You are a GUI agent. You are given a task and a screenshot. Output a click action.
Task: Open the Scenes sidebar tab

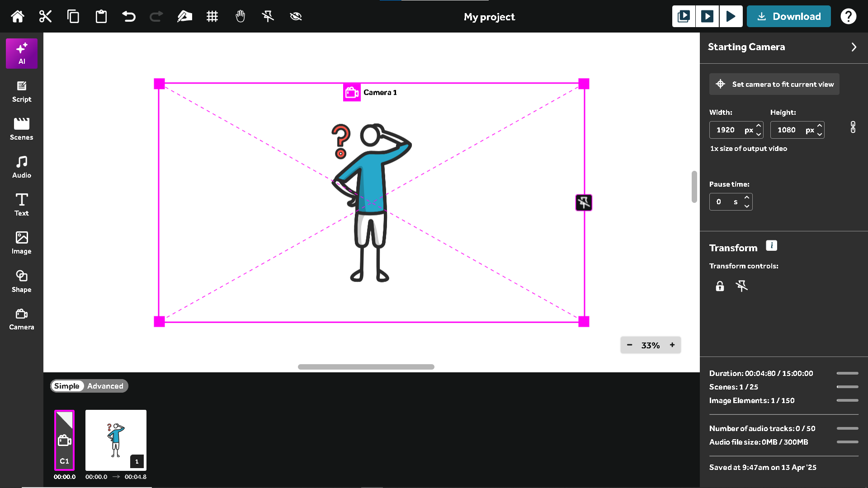[22, 129]
